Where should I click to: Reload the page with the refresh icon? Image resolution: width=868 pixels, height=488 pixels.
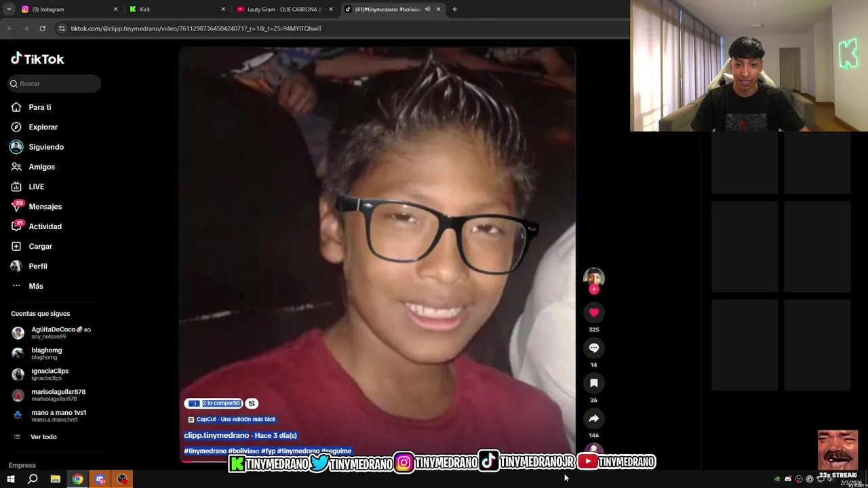point(42,28)
